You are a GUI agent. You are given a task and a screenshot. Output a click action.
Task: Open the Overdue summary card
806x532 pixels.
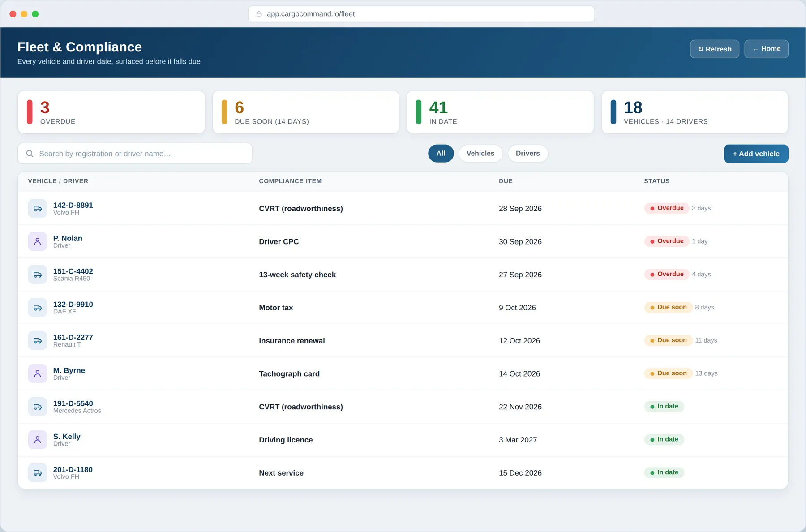click(111, 112)
